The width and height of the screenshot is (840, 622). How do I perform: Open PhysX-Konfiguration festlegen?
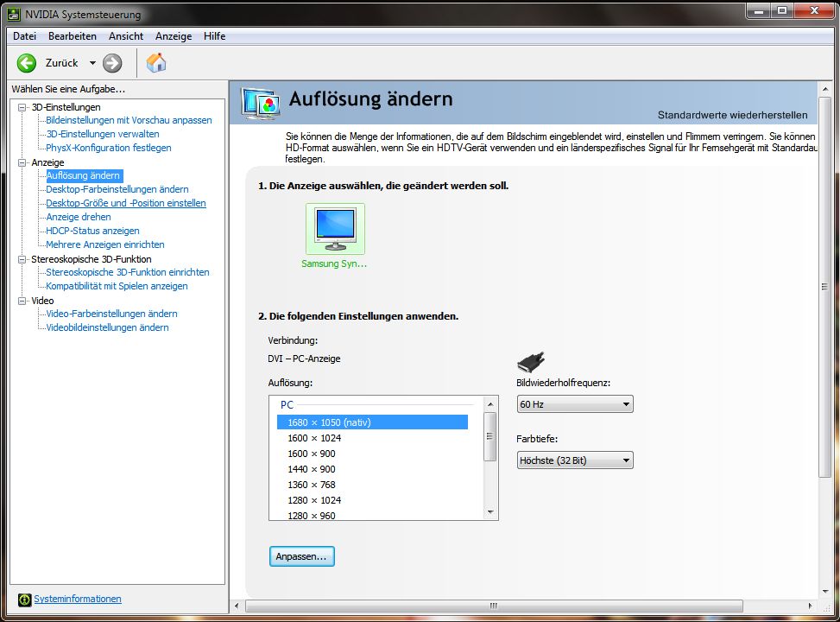pos(108,148)
